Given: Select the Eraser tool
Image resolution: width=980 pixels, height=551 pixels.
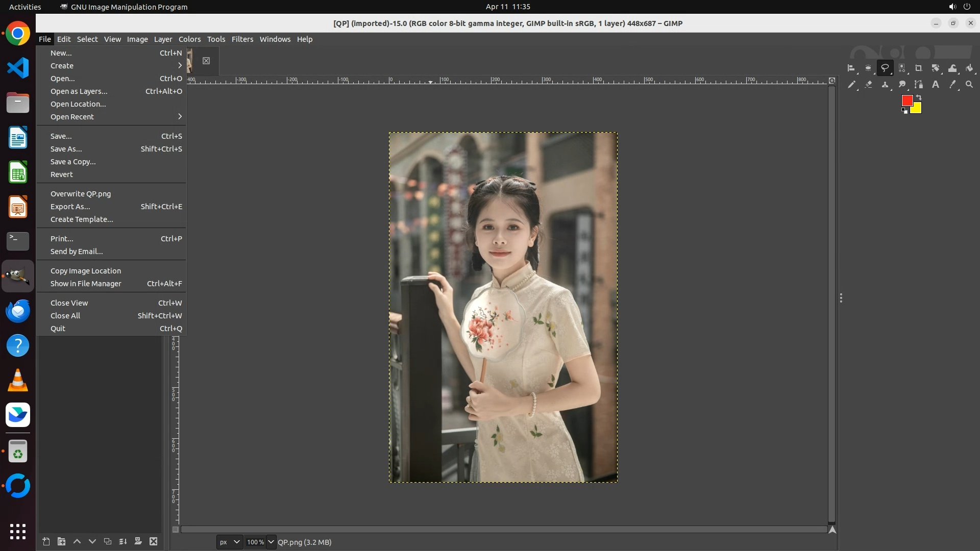Looking at the screenshot, I should 868,85.
